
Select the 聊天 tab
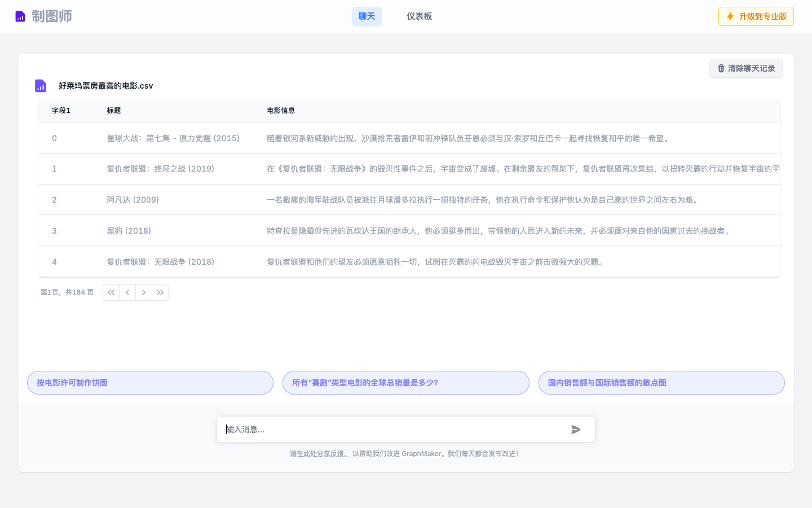[x=367, y=16]
